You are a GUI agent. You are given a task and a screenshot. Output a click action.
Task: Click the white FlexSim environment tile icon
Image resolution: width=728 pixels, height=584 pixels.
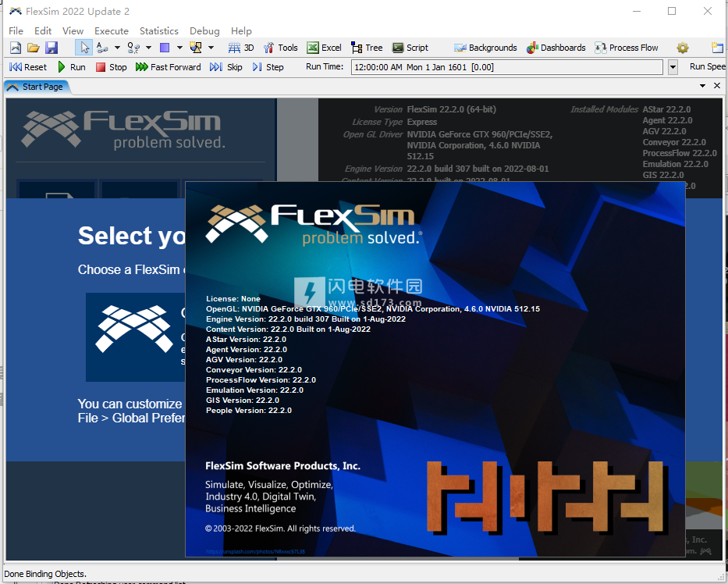pos(134,329)
